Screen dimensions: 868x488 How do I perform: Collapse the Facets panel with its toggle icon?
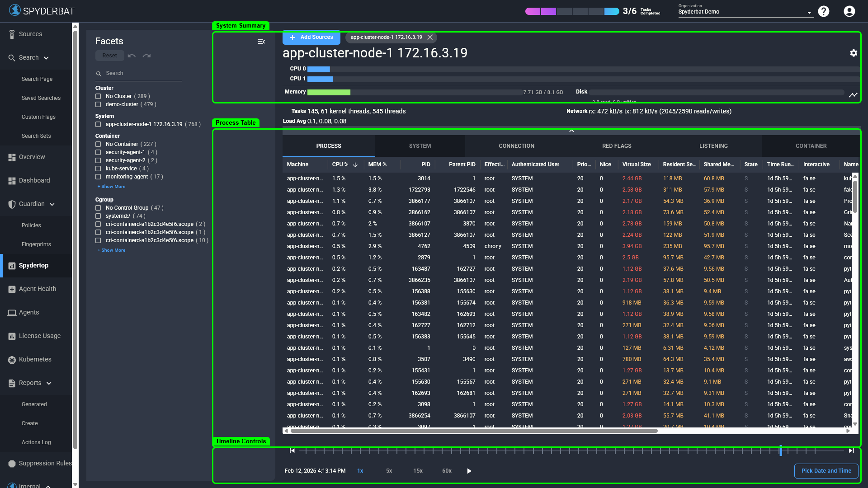(261, 42)
